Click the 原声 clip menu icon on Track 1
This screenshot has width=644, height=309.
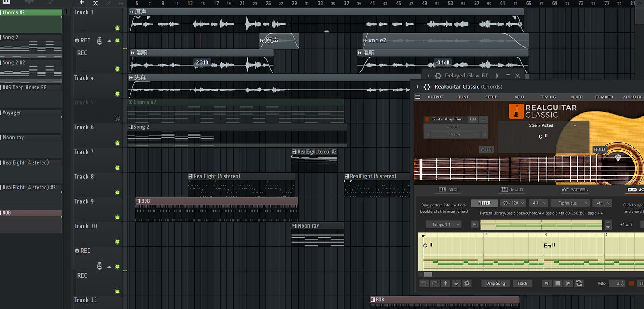[132, 12]
